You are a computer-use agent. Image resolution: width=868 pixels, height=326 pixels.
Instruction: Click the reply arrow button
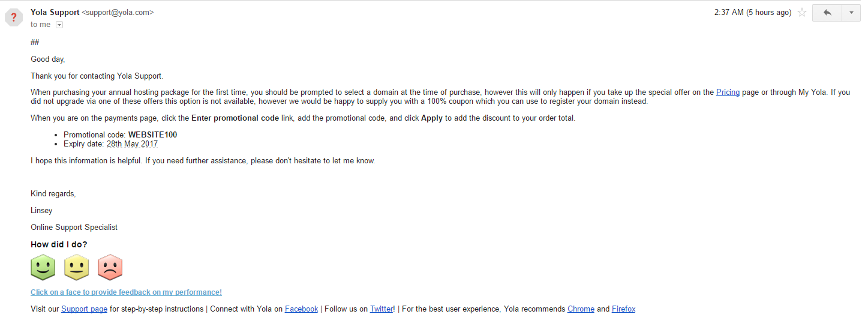click(827, 13)
